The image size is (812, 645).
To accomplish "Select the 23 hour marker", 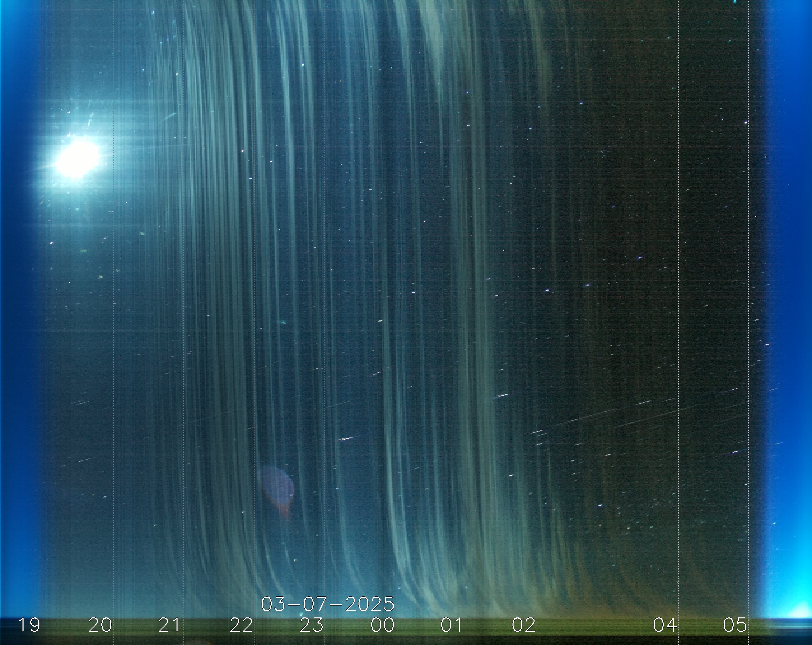I will pyautogui.click(x=311, y=625).
